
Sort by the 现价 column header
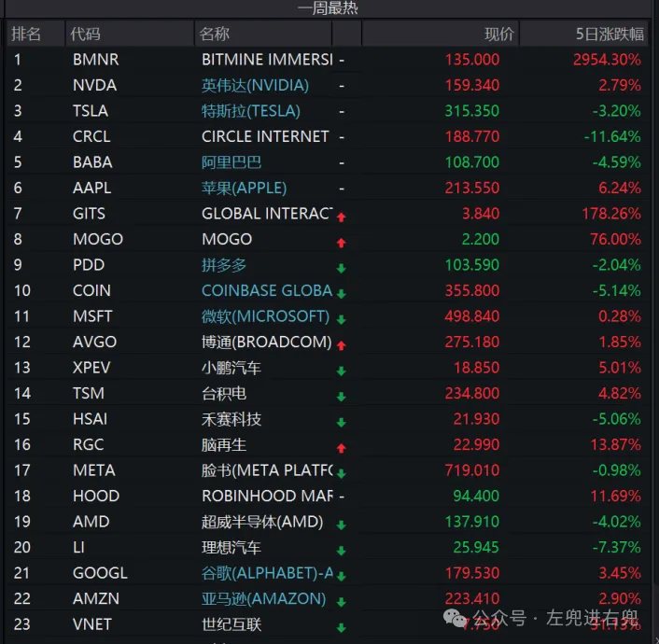(498, 34)
